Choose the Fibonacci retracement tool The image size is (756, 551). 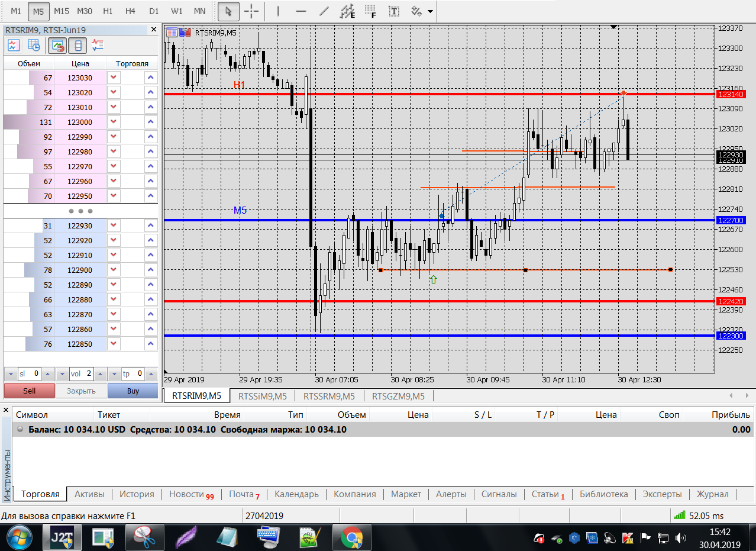[371, 11]
